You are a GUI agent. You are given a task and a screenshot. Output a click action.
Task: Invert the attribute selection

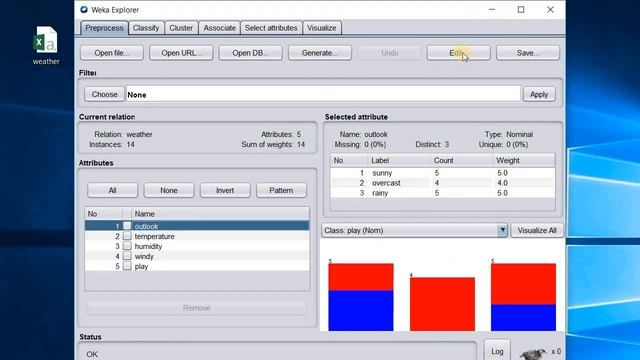225,190
